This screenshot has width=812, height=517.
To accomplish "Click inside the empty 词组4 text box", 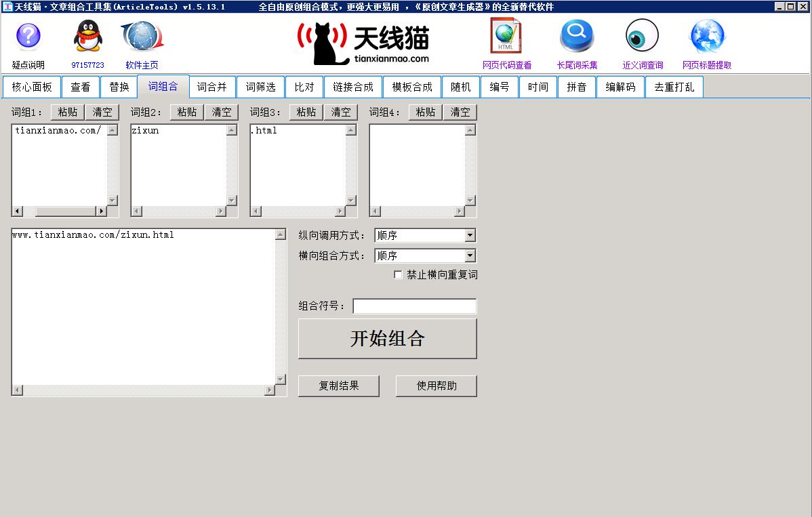I will click(x=418, y=165).
